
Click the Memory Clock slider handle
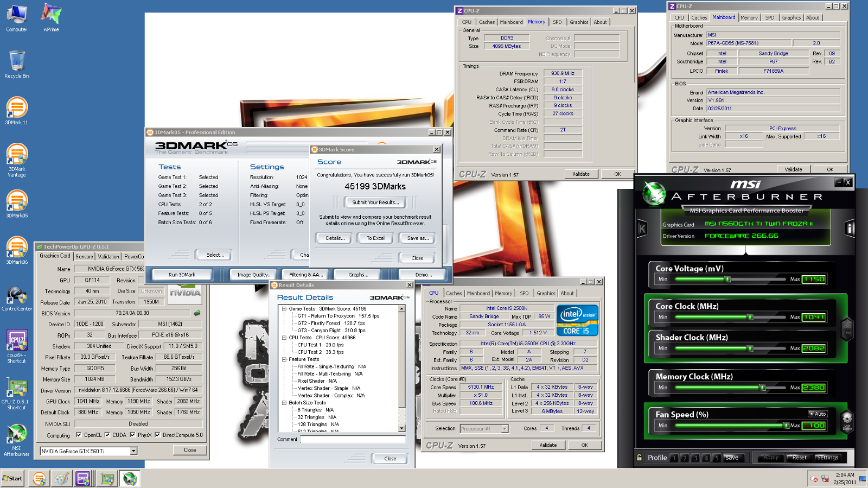point(762,388)
